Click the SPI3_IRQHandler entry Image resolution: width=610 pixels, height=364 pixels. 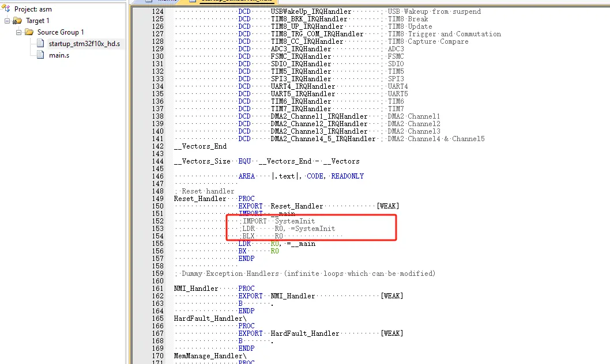pyautogui.click(x=301, y=79)
